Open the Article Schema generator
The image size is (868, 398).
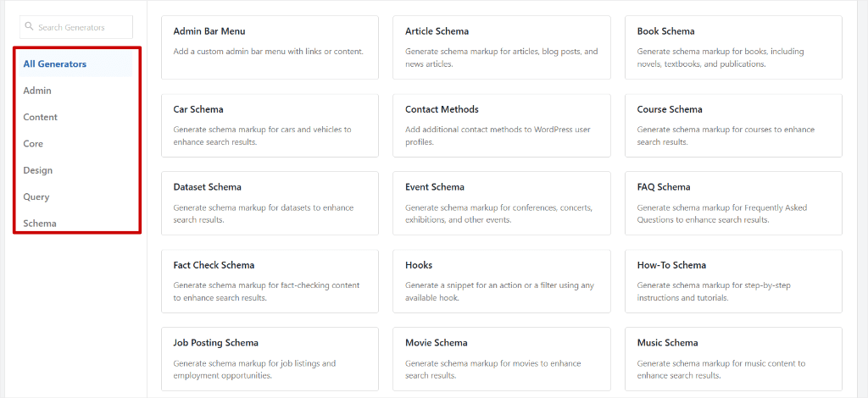pyautogui.click(x=502, y=47)
